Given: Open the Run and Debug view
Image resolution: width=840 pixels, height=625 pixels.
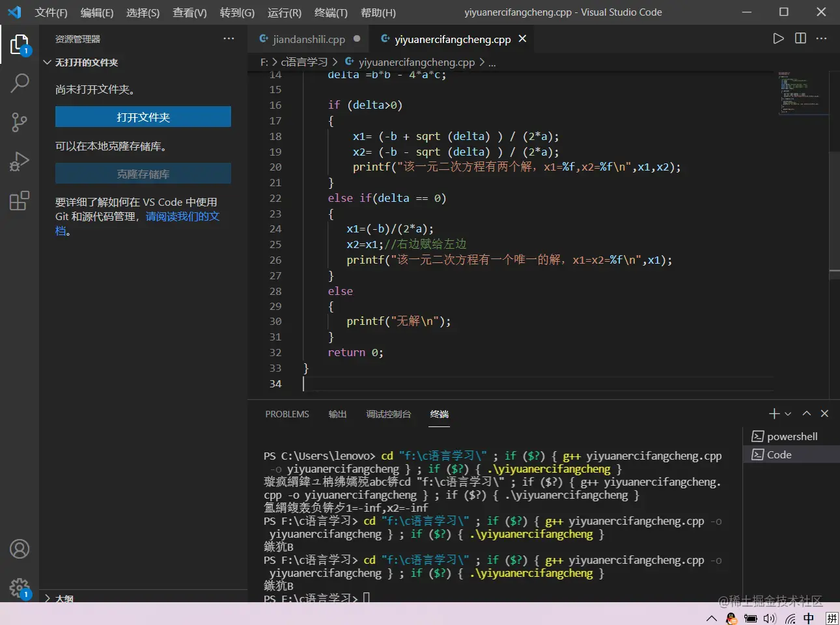Looking at the screenshot, I should [x=20, y=161].
